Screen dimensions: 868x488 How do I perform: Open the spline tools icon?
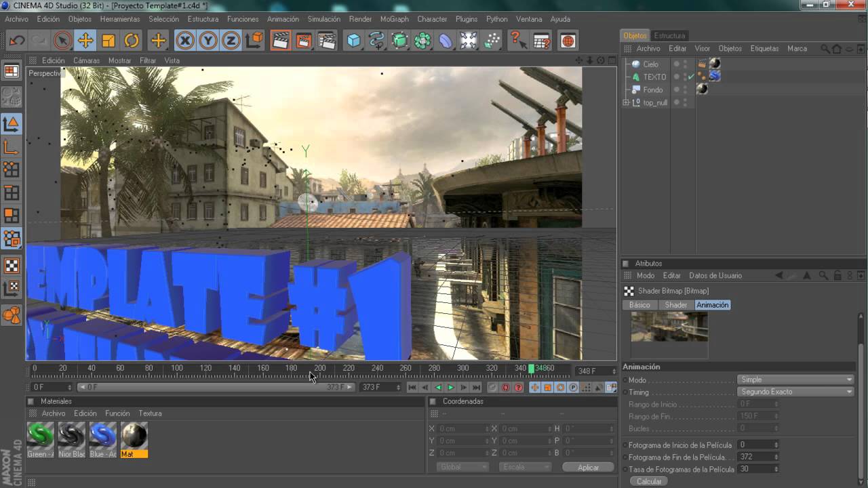point(377,41)
